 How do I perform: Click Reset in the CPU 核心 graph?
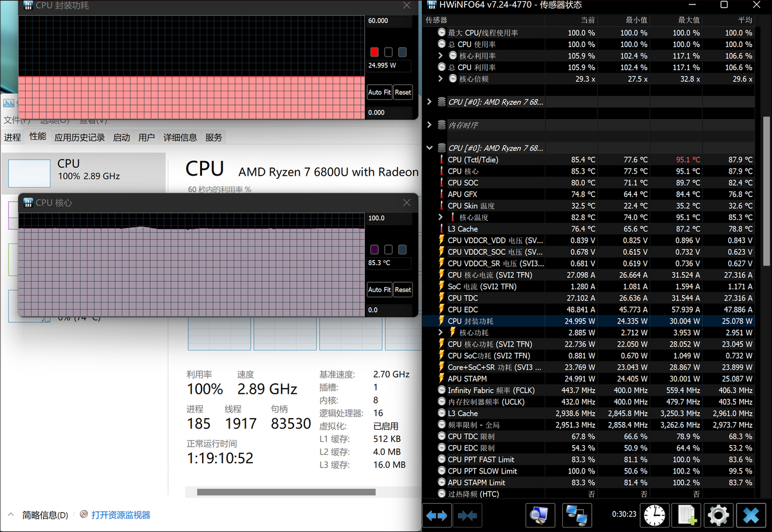[403, 289]
